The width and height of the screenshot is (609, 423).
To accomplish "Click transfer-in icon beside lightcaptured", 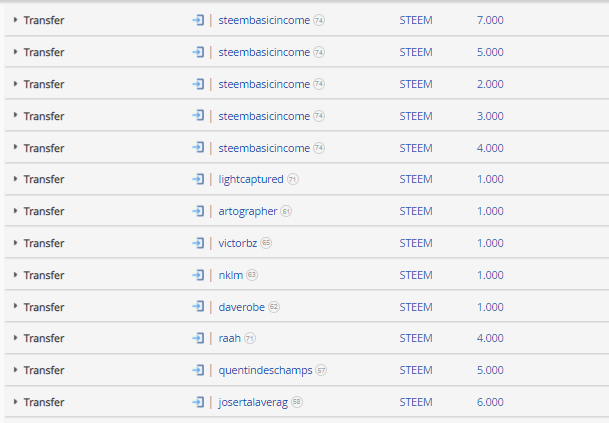I will pyautogui.click(x=198, y=179).
